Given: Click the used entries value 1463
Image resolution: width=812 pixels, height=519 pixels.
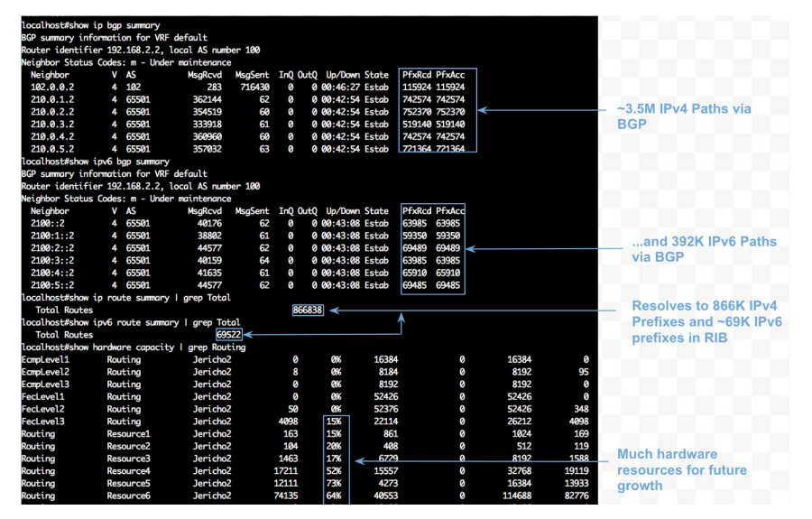Looking at the screenshot, I should point(288,459).
